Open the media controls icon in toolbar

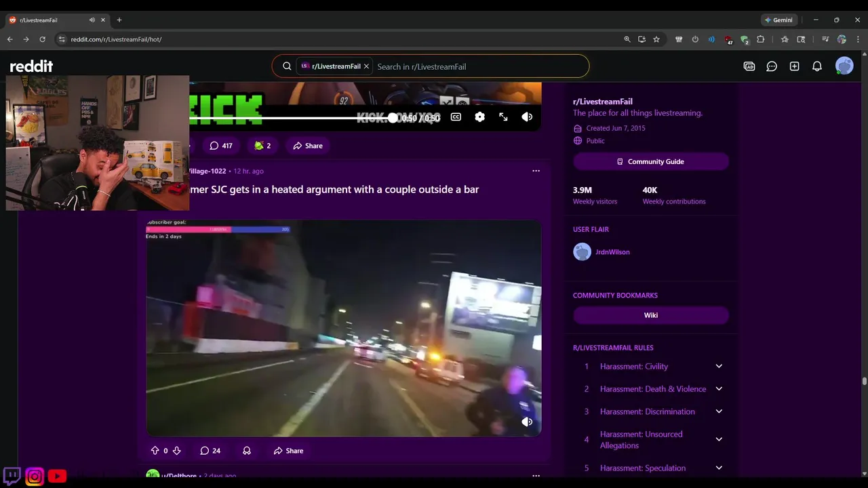(x=825, y=39)
